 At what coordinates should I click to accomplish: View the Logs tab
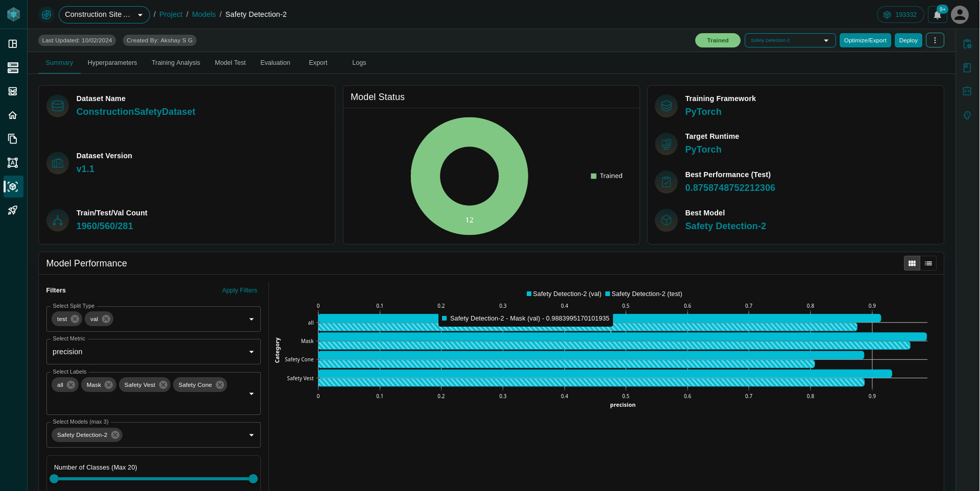coord(359,63)
